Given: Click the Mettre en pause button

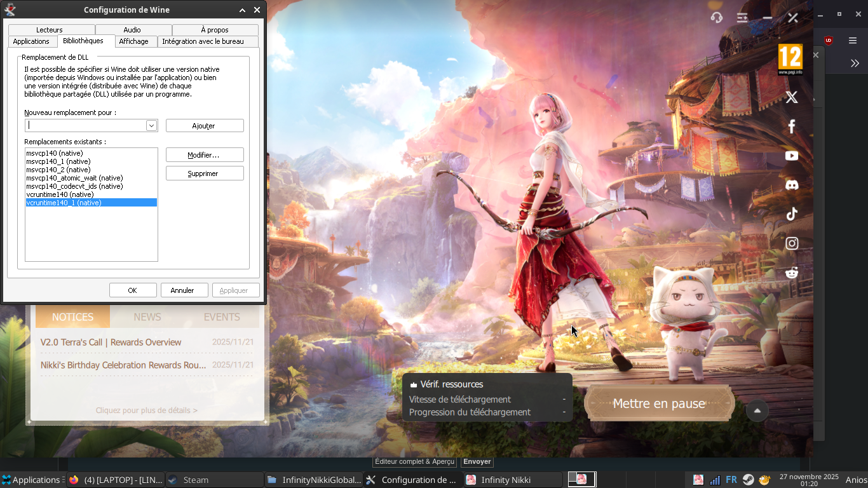Looking at the screenshot, I should click(659, 403).
